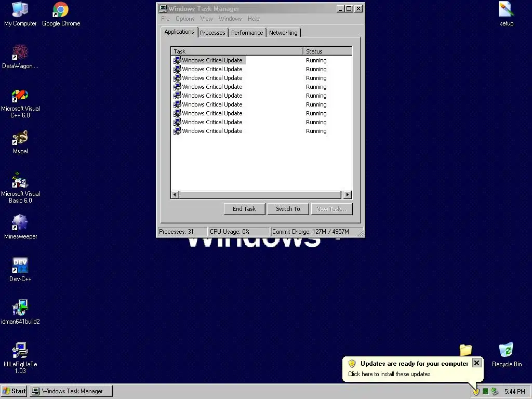
Task: Open the File menu in Task Manager
Action: (165, 19)
